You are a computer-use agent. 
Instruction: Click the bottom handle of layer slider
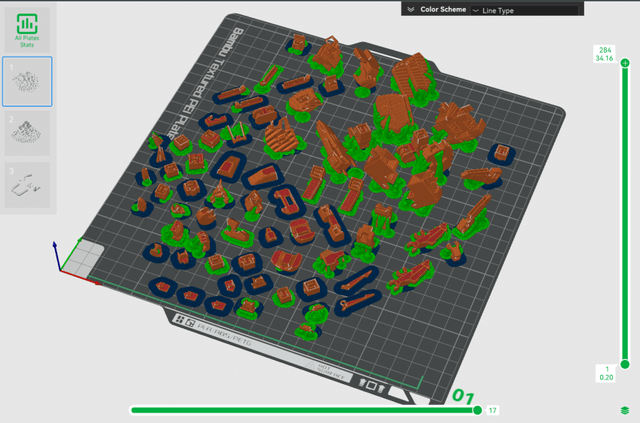(625, 364)
